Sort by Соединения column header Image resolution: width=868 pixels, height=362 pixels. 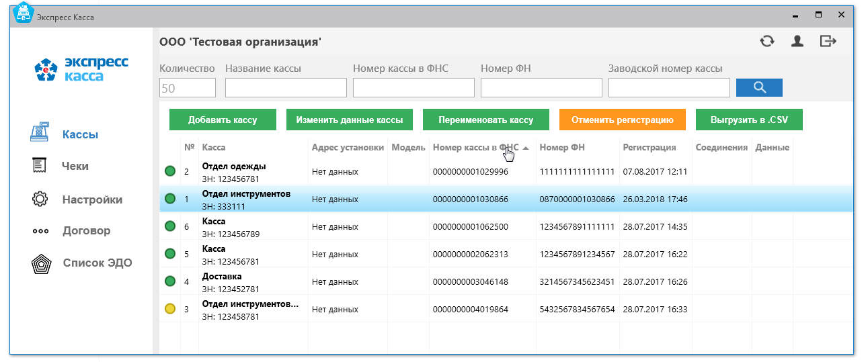pyautogui.click(x=721, y=148)
